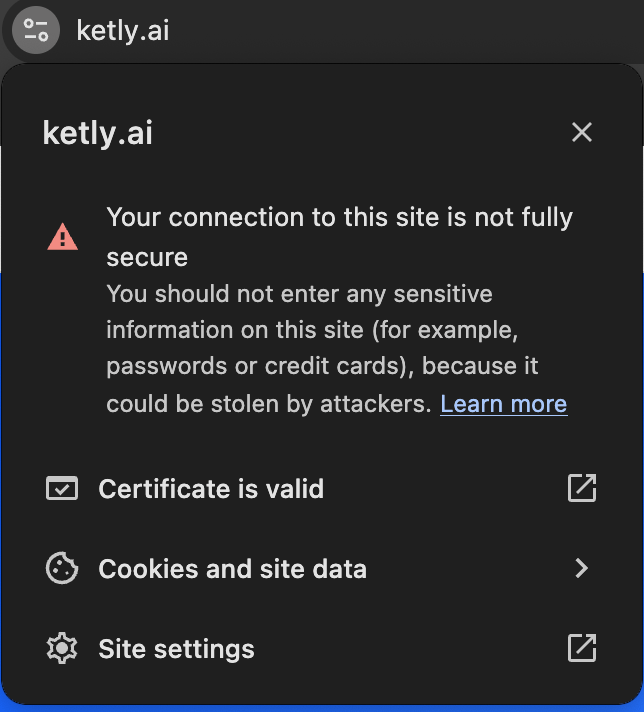Click the 'not fully secure' warning headline
This screenshot has width=644, height=712.
coord(339,218)
